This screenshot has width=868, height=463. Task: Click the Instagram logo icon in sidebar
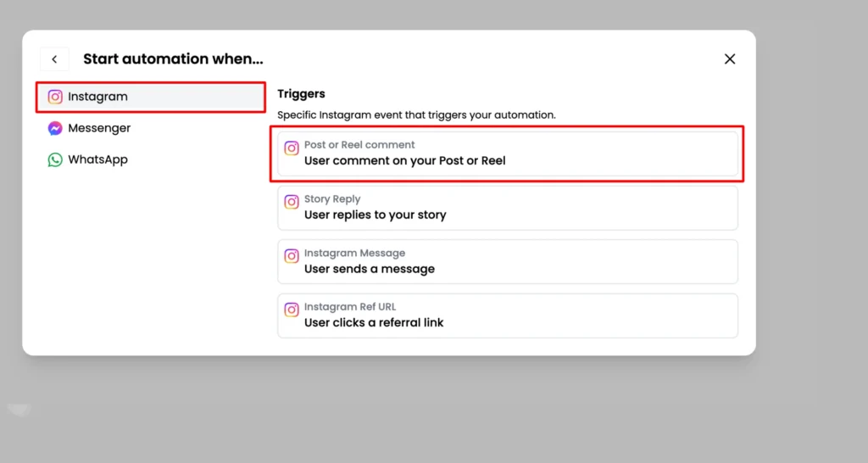pos(55,97)
